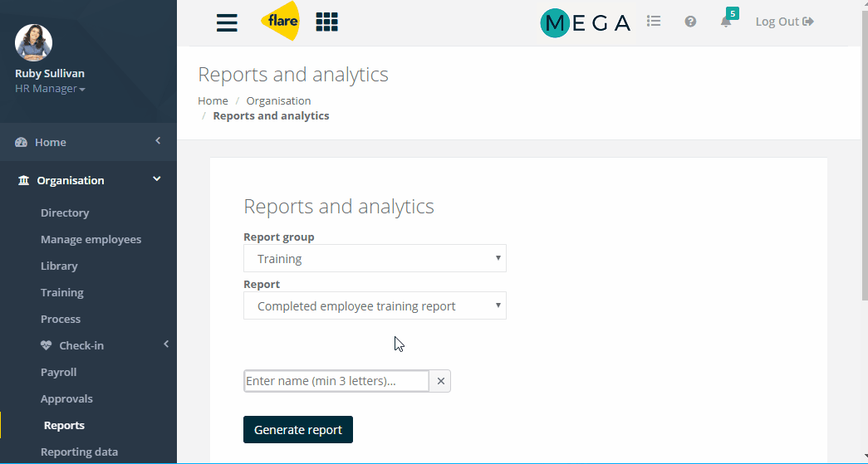Click Ruby Sullivan's profile photo
Image resolution: width=868 pixels, height=464 pixels.
(x=34, y=42)
